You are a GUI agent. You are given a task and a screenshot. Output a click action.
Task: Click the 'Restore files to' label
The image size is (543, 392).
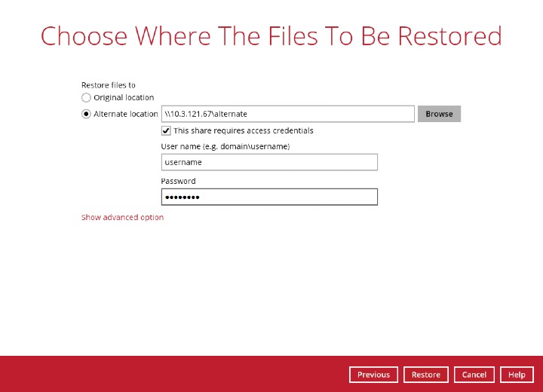[109, 86]
